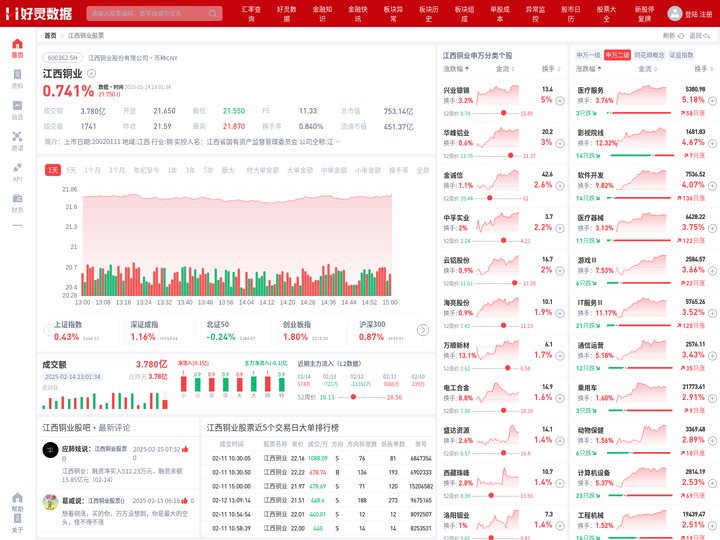Click the 返回 back icon
Image resolution: width=720 pixels, height=540 pixels.
(707, 35)
